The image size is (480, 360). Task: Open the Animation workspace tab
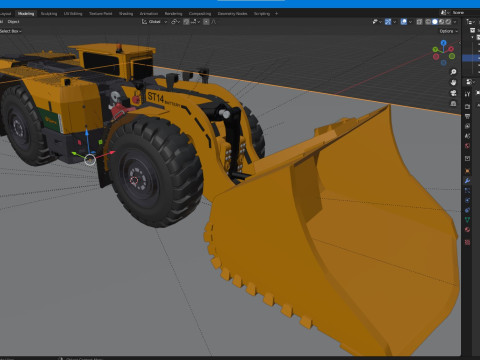(x=149, y=14)
